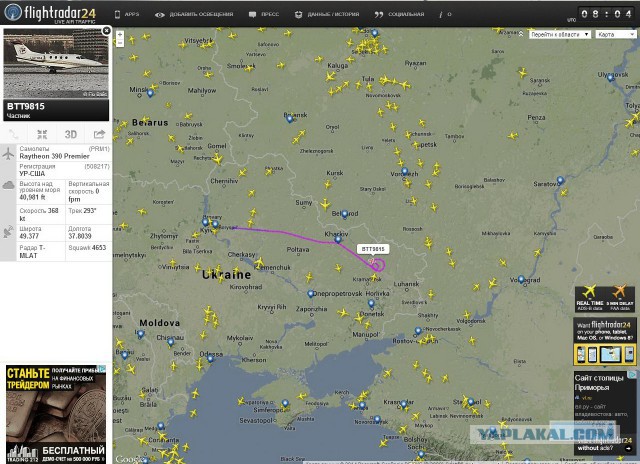Open the 'Сайт столицы Приморья' ad link
Image resolution: width=640 pixels, height=464 pixels.
pyautogui.click(x=599, y=382)
